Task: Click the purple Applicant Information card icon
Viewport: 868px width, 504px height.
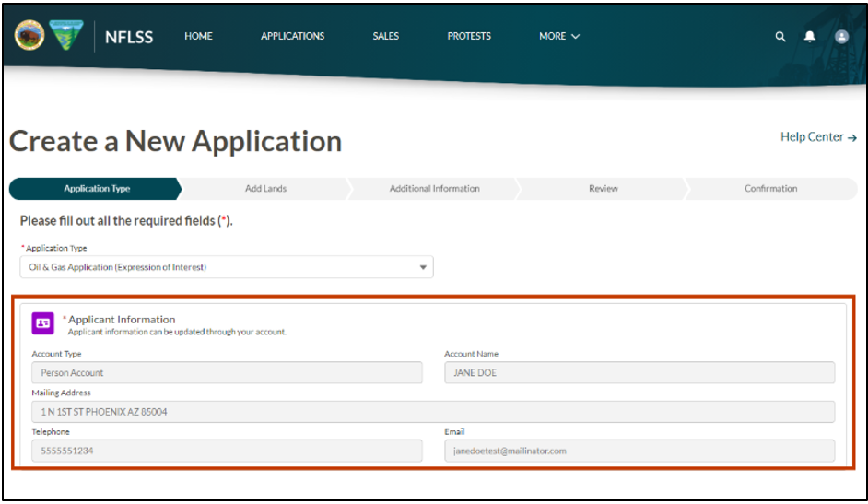Action: [x=42, y=323]
